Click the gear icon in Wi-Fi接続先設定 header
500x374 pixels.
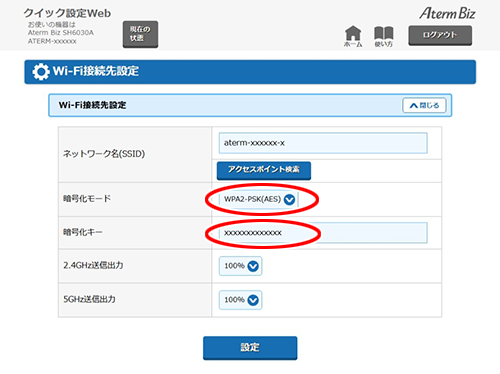[x=41, y=71]
